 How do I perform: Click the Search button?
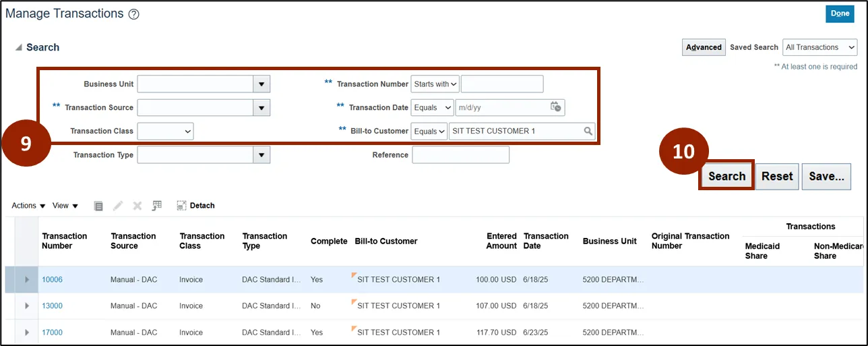click(726, 176)
